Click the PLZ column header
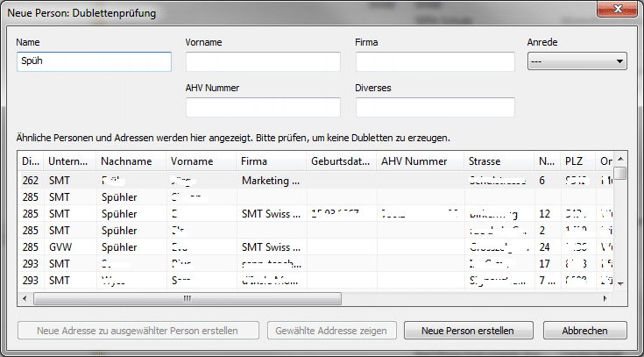The image size is (644, 357). (x=575, y=161)
